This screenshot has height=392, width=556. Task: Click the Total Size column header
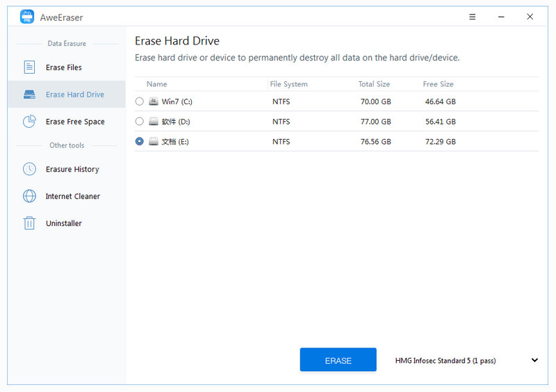[374, 84]
